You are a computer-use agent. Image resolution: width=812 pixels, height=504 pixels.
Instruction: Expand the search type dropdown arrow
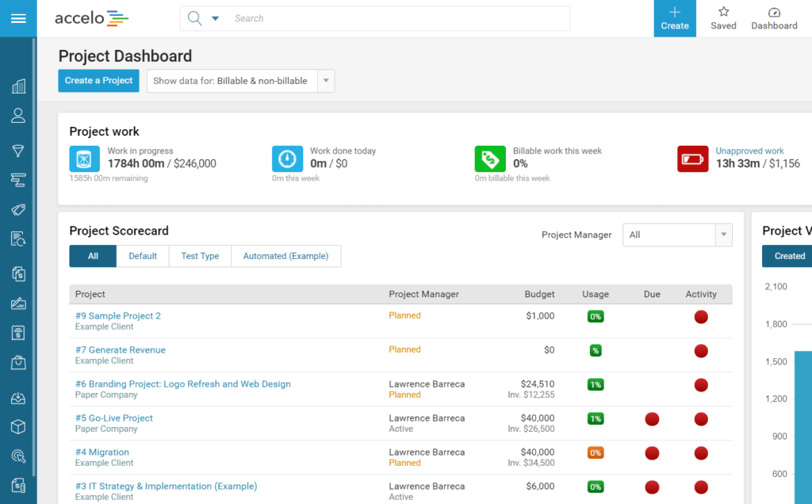[x=215, y=18]
